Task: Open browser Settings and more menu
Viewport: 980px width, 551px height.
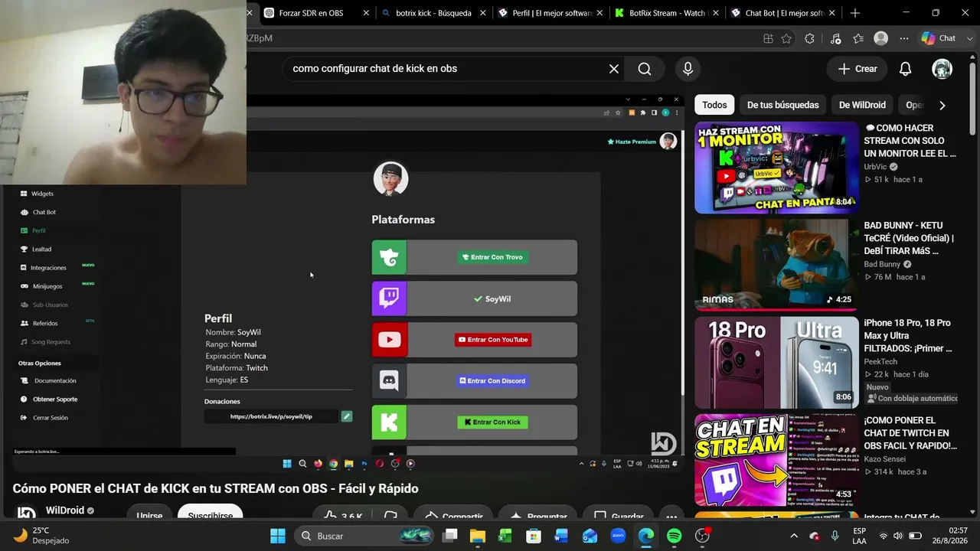Action: pos(904,38)
